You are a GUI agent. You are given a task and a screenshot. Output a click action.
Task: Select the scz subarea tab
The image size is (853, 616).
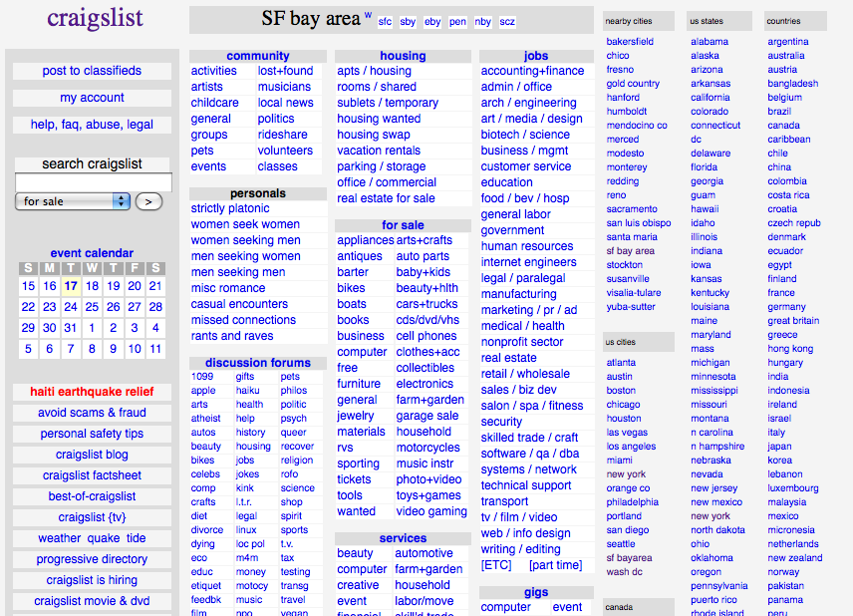pos(507,22)
